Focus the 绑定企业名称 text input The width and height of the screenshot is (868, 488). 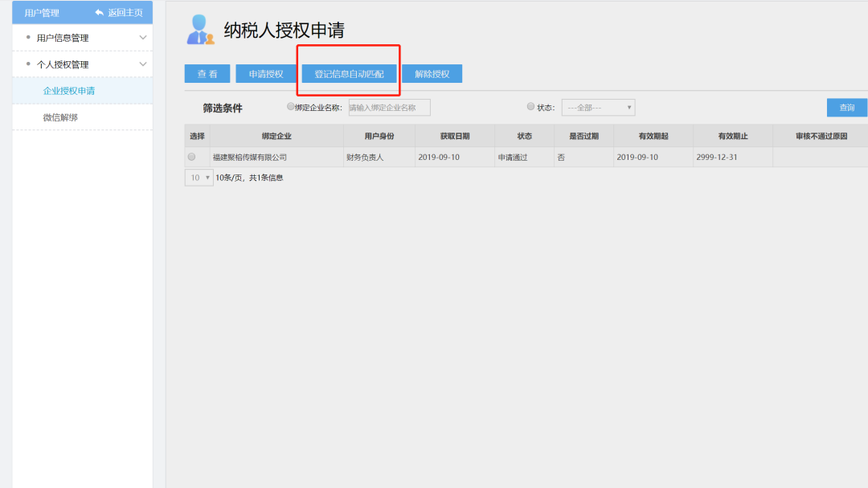point(389,108)
